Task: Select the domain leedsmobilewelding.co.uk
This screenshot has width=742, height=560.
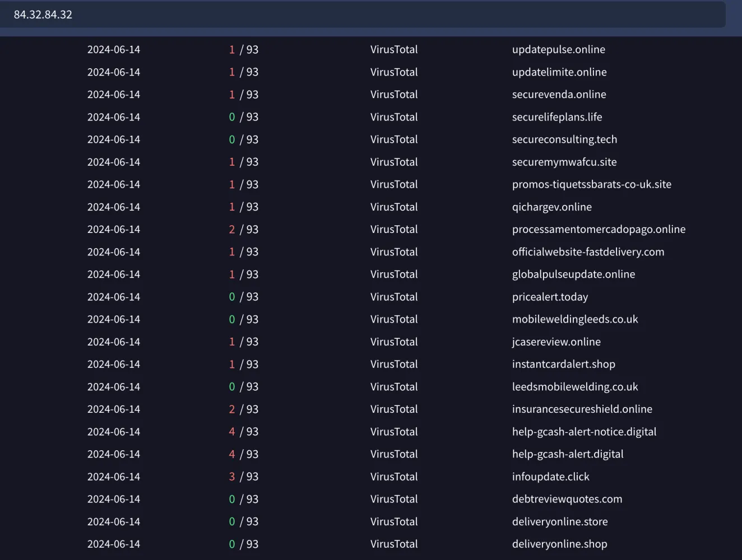Action: tap(575, 387)
